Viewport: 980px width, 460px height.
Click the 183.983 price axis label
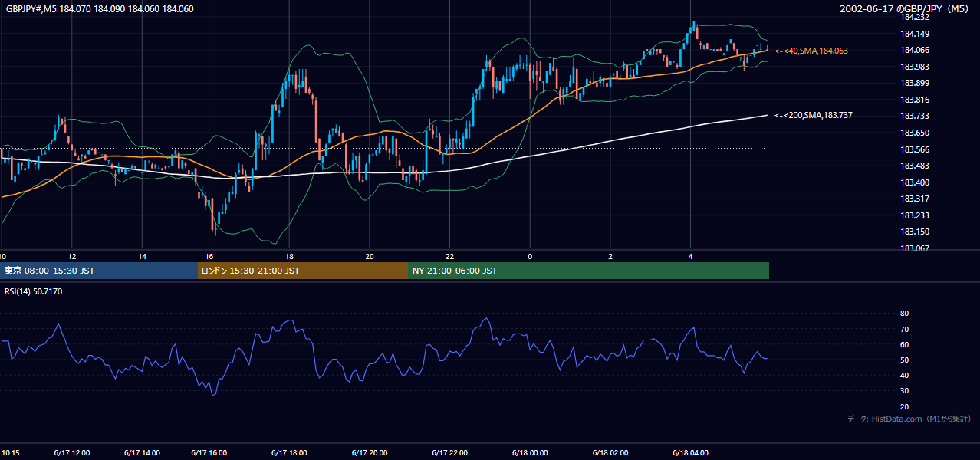915,67
